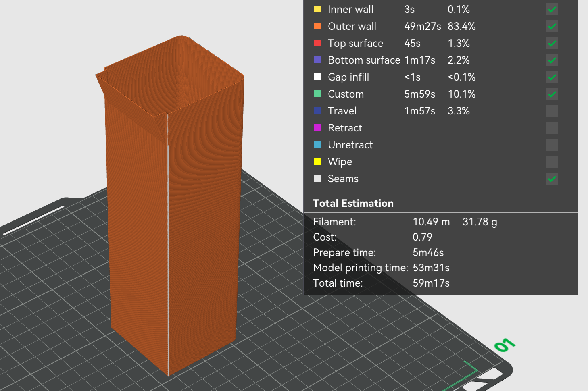The width and height of the screenshot is (588, 391).
Task: Select the Travel row label
Action: click(x=342, y=111)
